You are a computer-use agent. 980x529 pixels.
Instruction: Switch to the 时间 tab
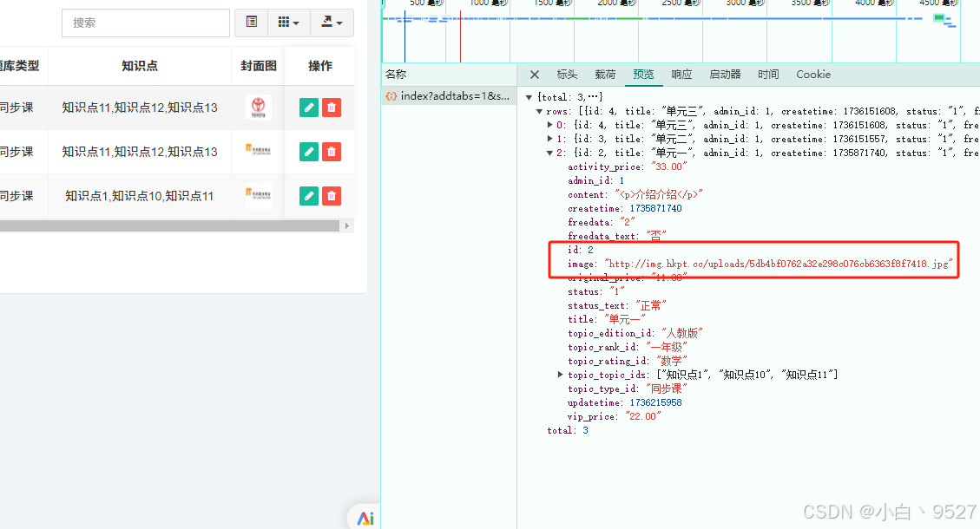(768, 75)
